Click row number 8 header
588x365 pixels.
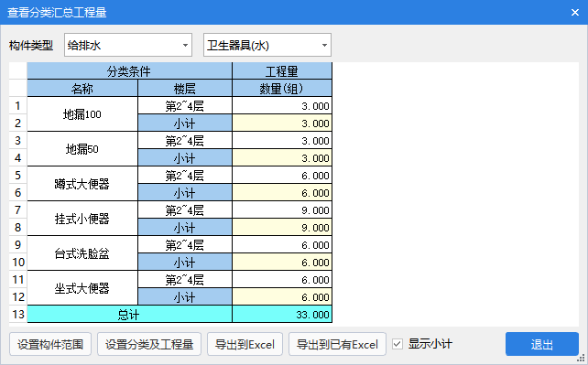pos(18,227)
